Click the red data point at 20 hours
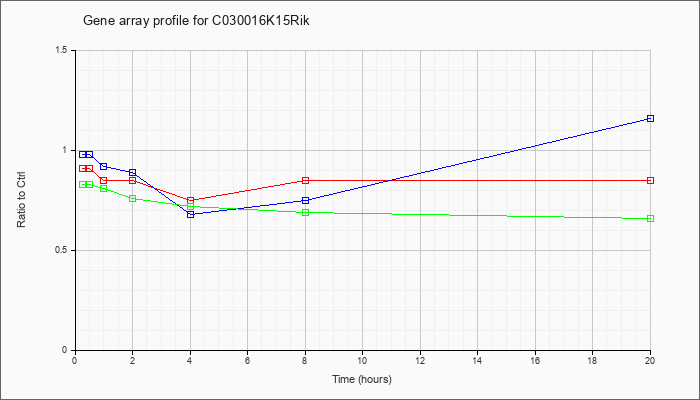 click(650, 180)
